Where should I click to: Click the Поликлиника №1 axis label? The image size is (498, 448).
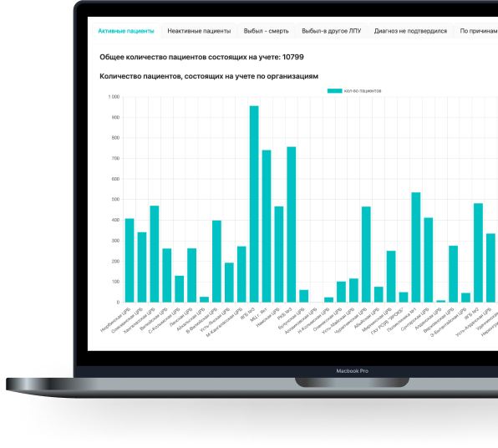point(401,320)
